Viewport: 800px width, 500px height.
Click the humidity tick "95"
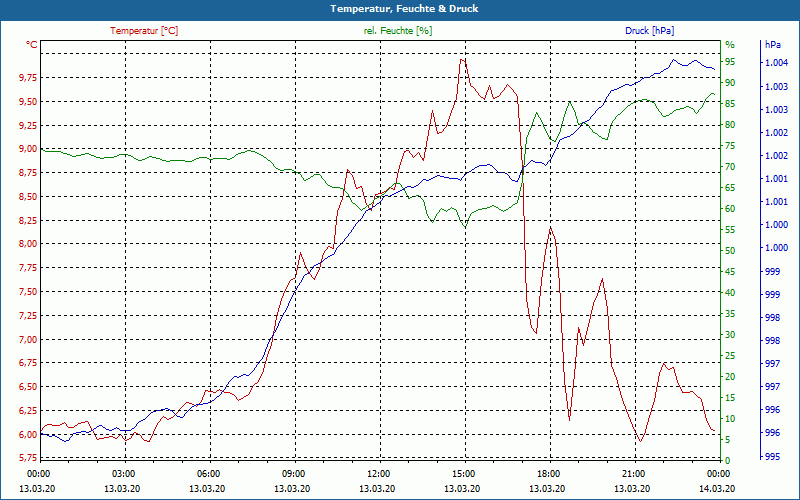tap(730, 62)
